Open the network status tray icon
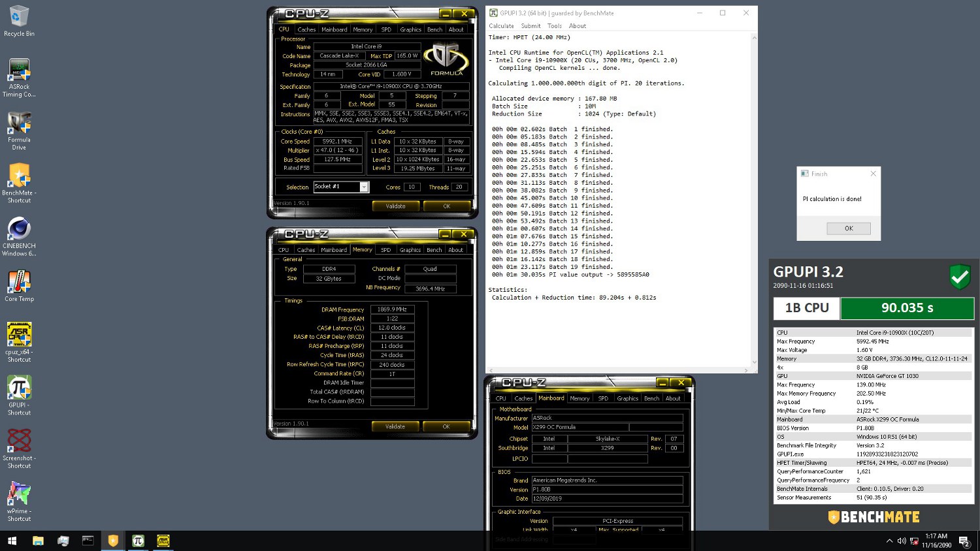This screenshot has height=551, width=980. click(x=914, y=541)
